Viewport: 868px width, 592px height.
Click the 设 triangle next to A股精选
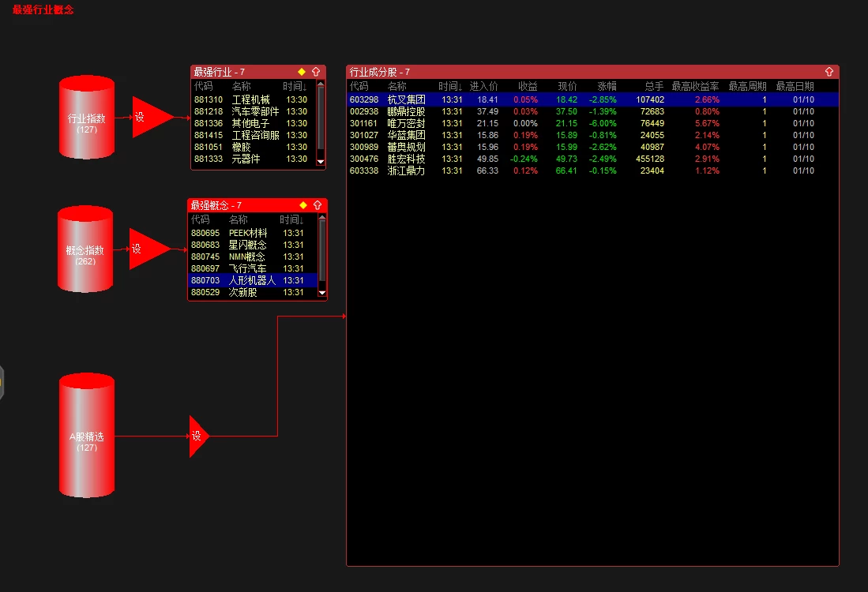point(197,436)
